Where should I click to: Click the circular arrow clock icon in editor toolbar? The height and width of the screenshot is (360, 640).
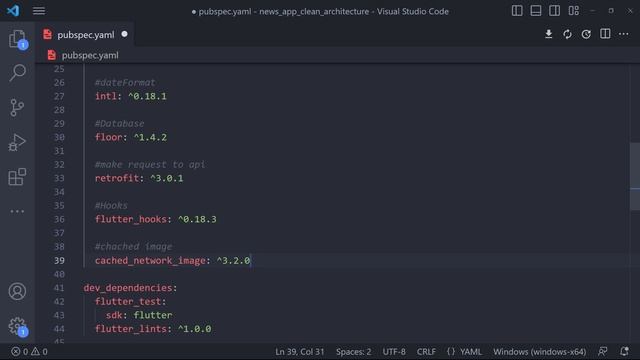point(587,34)
